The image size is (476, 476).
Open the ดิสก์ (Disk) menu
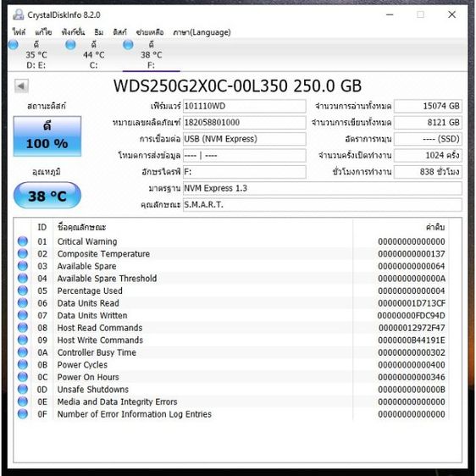119,32
